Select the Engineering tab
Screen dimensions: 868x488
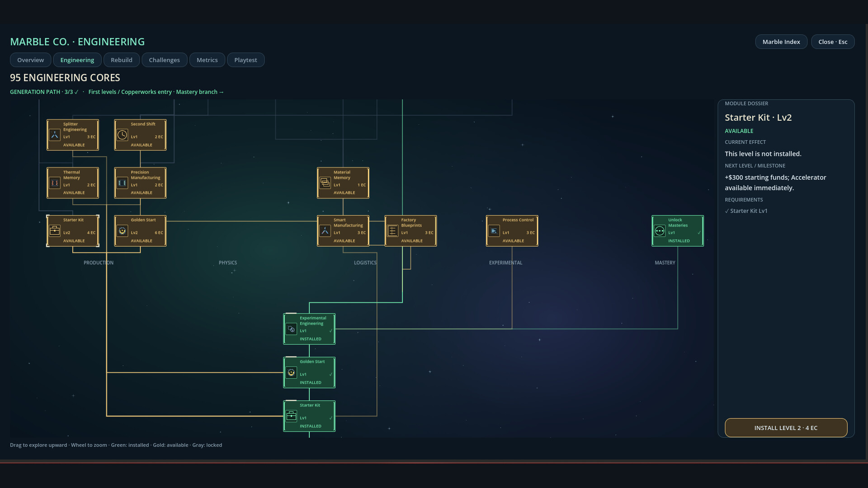point(77,60)
